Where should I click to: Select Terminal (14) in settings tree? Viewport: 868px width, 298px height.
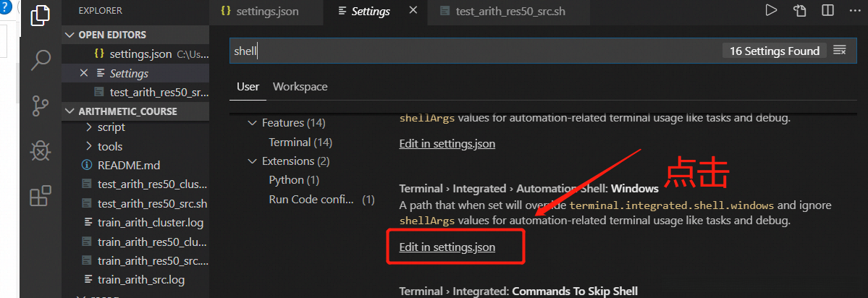300,142
